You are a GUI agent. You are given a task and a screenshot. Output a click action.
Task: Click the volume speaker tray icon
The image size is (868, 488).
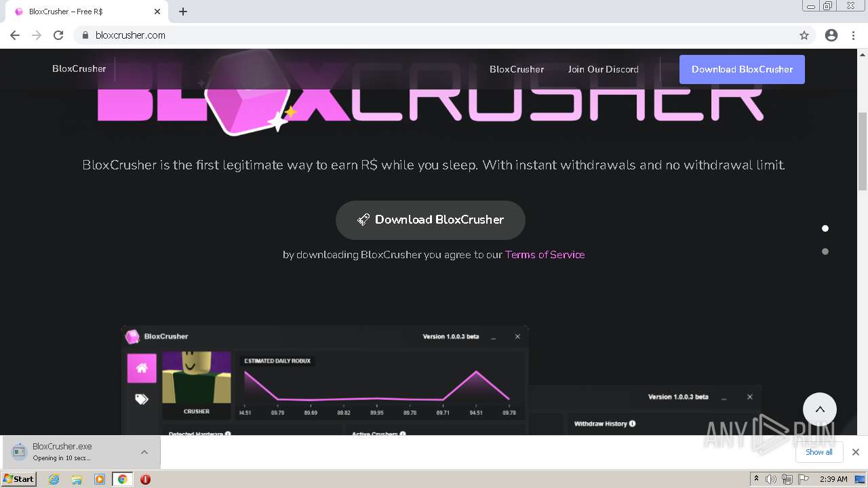pyautogui.click(x=771, y=479)
